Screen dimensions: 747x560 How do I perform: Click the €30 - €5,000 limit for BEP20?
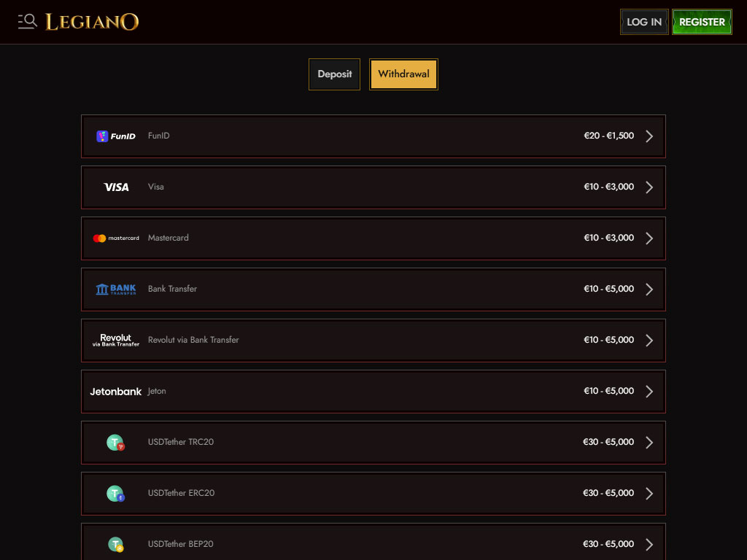point(608,544)
